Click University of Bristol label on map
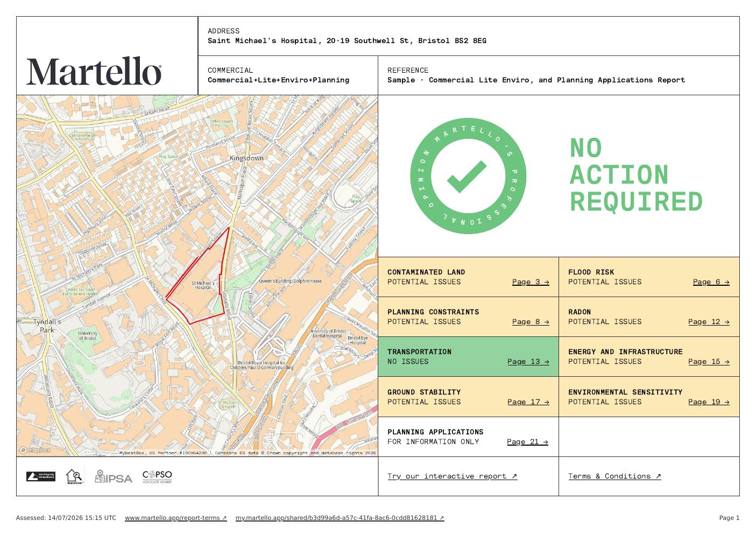The image size is (756, 535). click(87, 335)
